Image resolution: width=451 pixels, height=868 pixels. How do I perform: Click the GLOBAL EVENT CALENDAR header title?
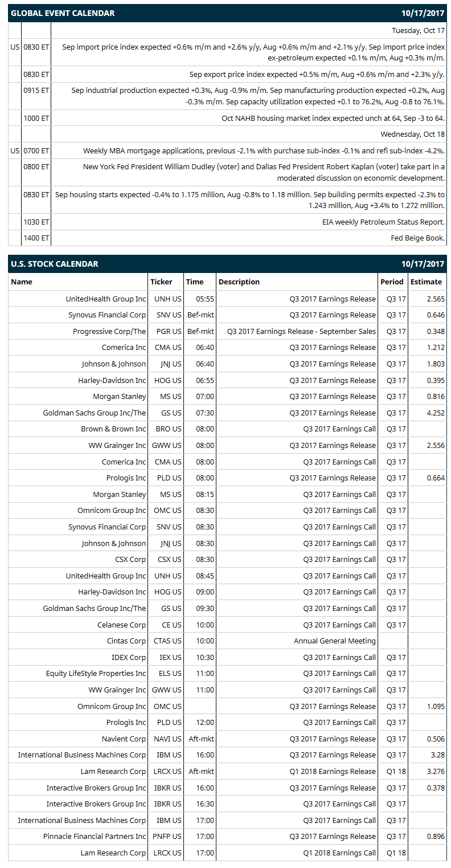coord(63,13)
